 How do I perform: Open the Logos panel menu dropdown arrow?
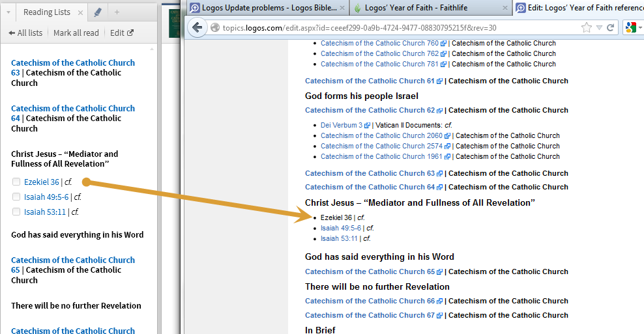tap(8, 13)
